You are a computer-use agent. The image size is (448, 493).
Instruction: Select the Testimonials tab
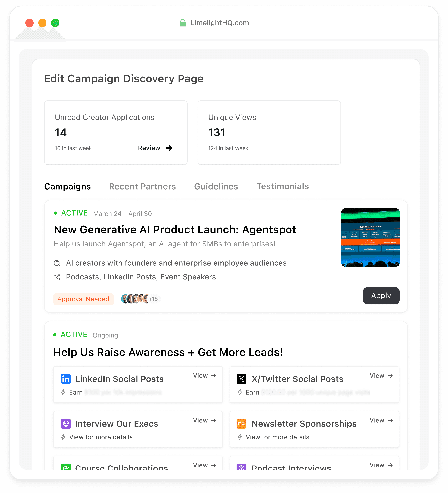(x=283, y=186)
